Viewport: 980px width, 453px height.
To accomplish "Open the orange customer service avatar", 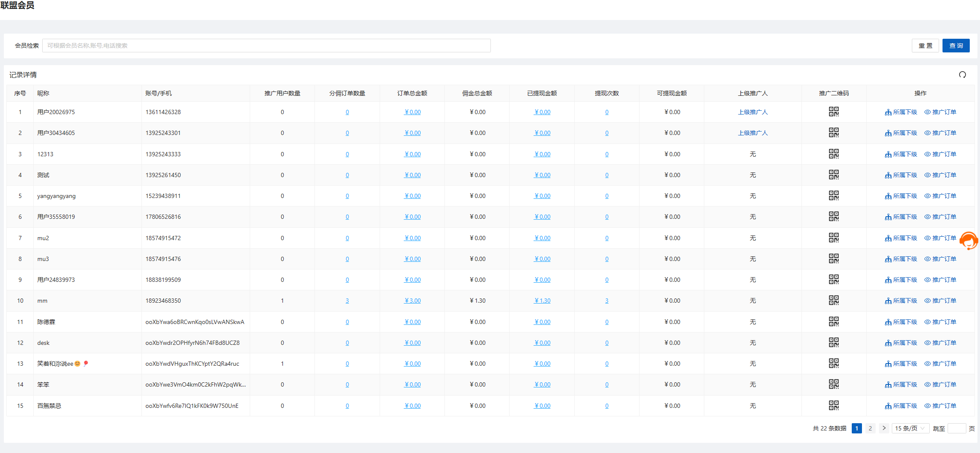I will coord(968,241).
